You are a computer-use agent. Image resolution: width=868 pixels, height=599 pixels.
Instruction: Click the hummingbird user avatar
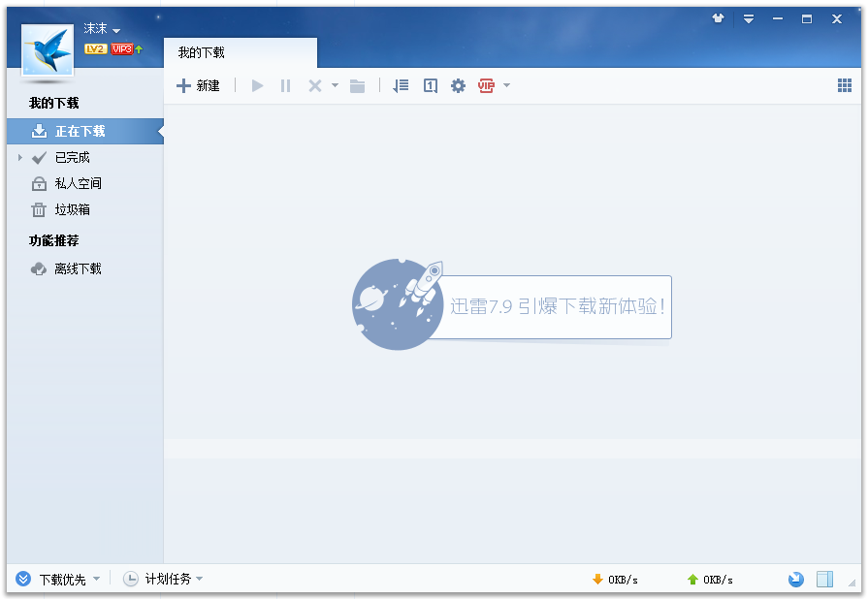48,49
